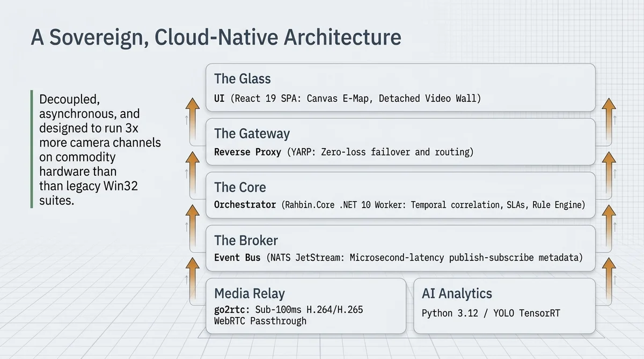Click the "Media Relay" heading

pos(250,294)
